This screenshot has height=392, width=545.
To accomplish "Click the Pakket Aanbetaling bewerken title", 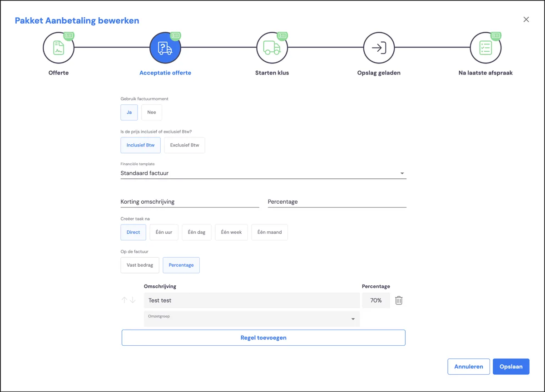I will 77,20.
